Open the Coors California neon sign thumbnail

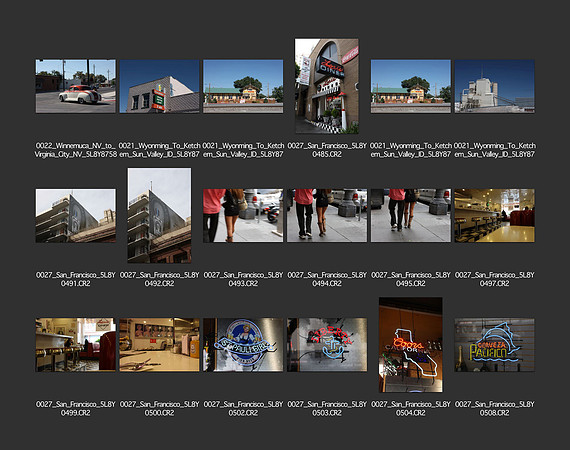pos(411,345)
